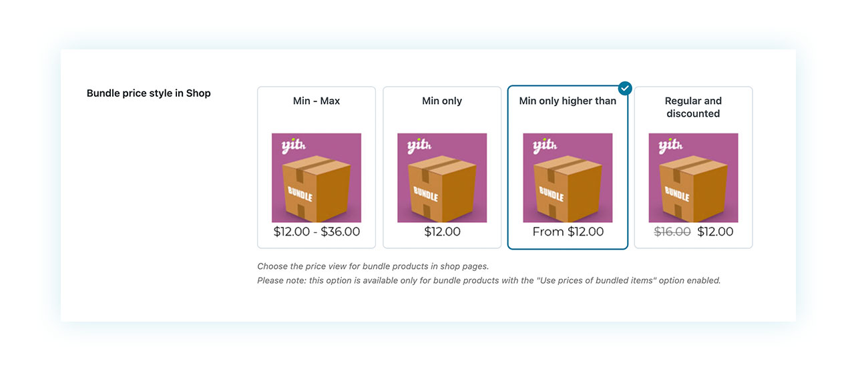The width and height of the screenshot is (868, 369).
Task: Click the 'Choose the price view' description
Action: click(x=373, y=266)
